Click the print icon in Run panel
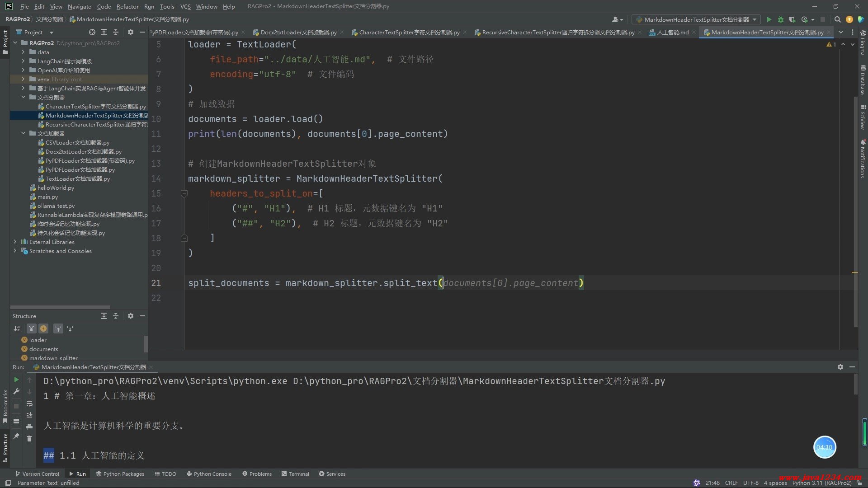 tap(29, 427)
